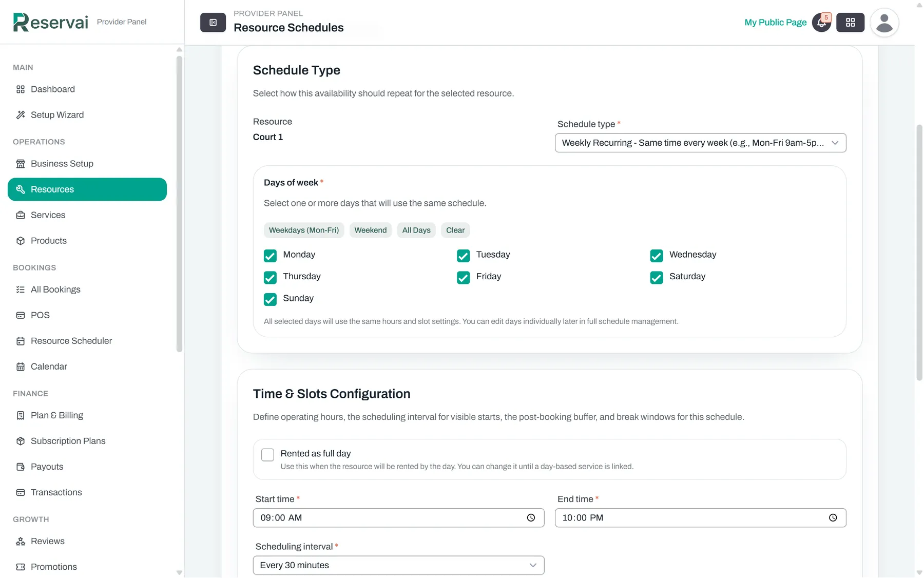Click the Promotions ticket icon
This screenshot has width=924, height=578.
[21, 567]
